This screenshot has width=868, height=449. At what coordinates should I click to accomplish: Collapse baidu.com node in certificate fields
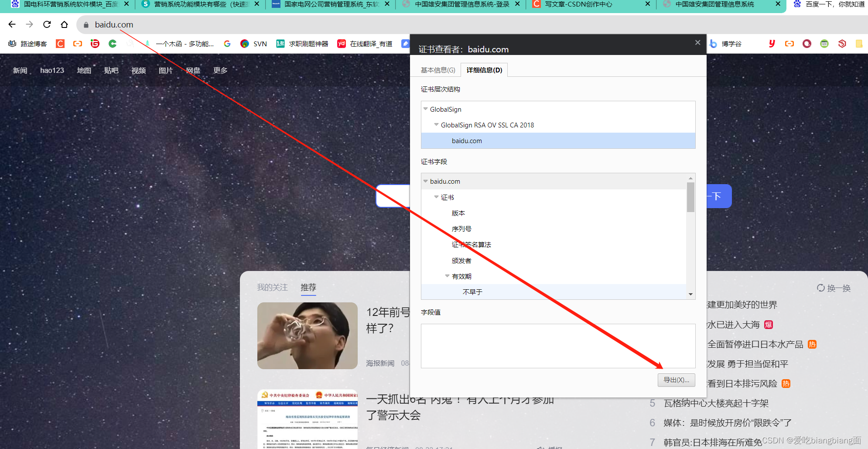pyautogui.click(x=425, y=181)
